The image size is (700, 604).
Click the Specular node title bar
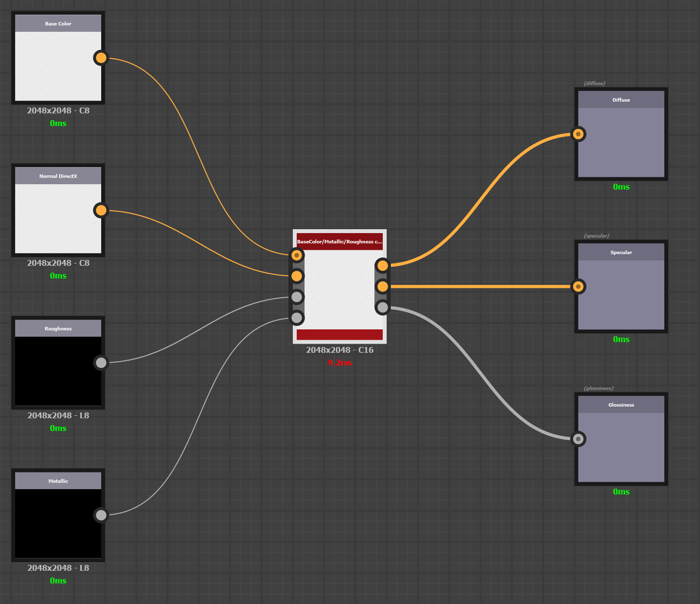coord(621,252)
